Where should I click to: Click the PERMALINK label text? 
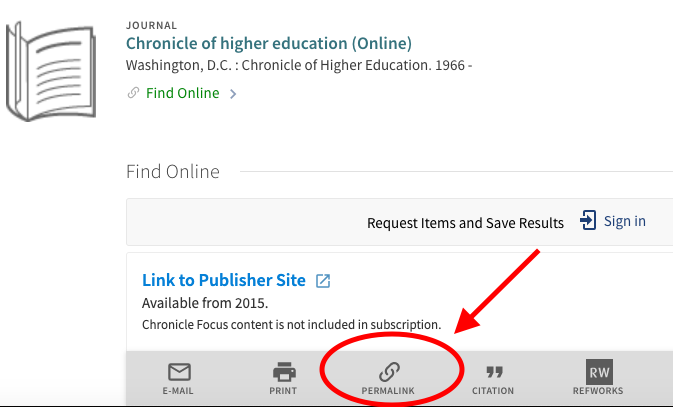coord(388,391)
